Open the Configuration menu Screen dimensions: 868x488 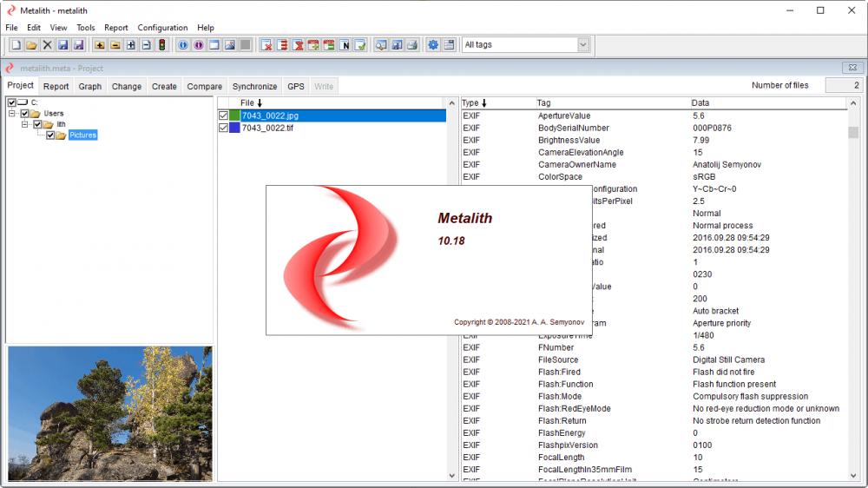(163, 28)
